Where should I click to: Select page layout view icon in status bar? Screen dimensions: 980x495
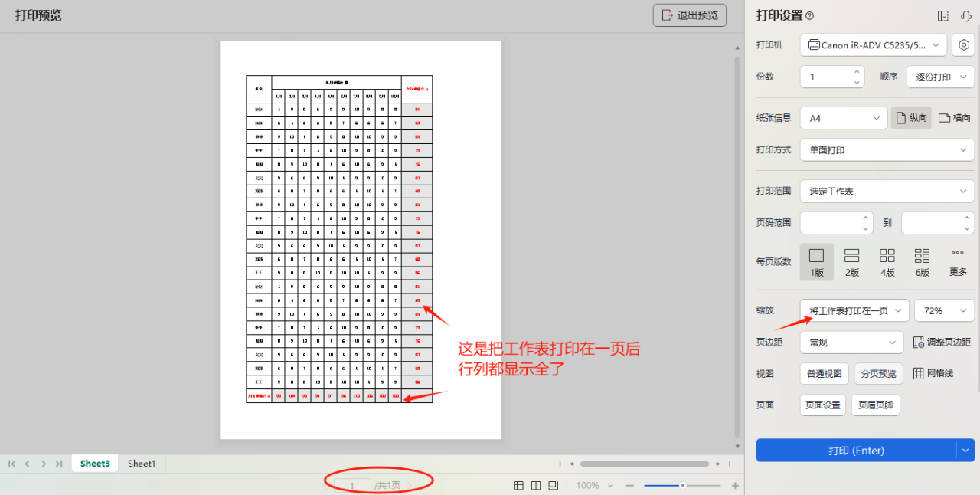click(x=536, y=485)
